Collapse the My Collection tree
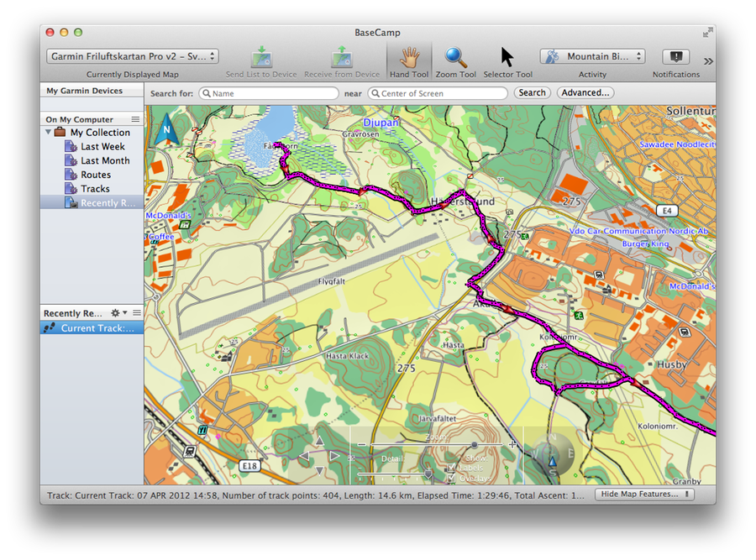The height and width of the screenshot is (560, 756). tap(49, 133)
